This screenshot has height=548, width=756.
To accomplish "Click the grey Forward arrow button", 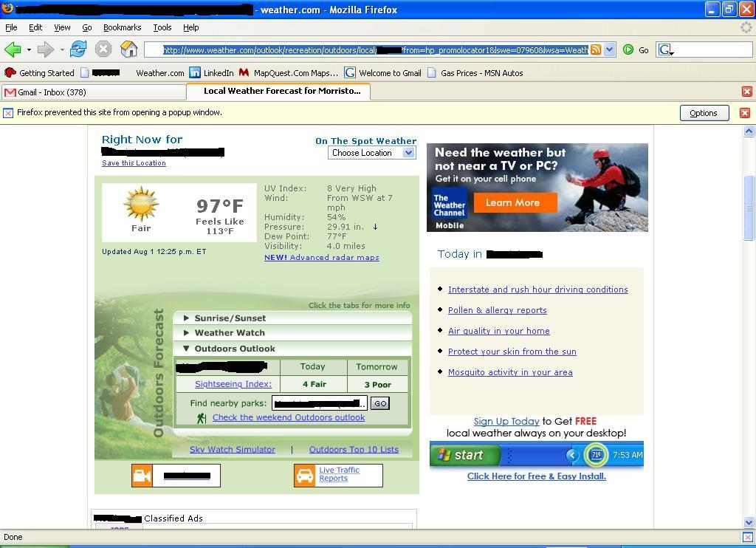I will click(x=45, y=49).
